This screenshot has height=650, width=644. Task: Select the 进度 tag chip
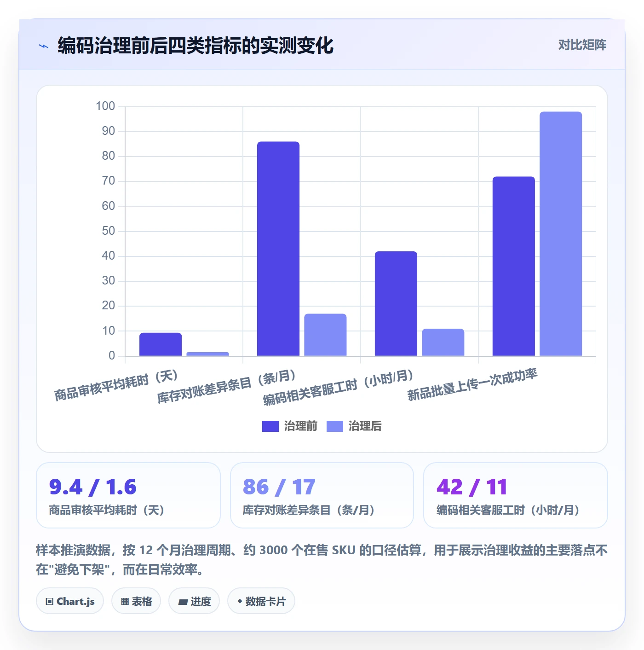pyautogui.click(x=194, y=601)
